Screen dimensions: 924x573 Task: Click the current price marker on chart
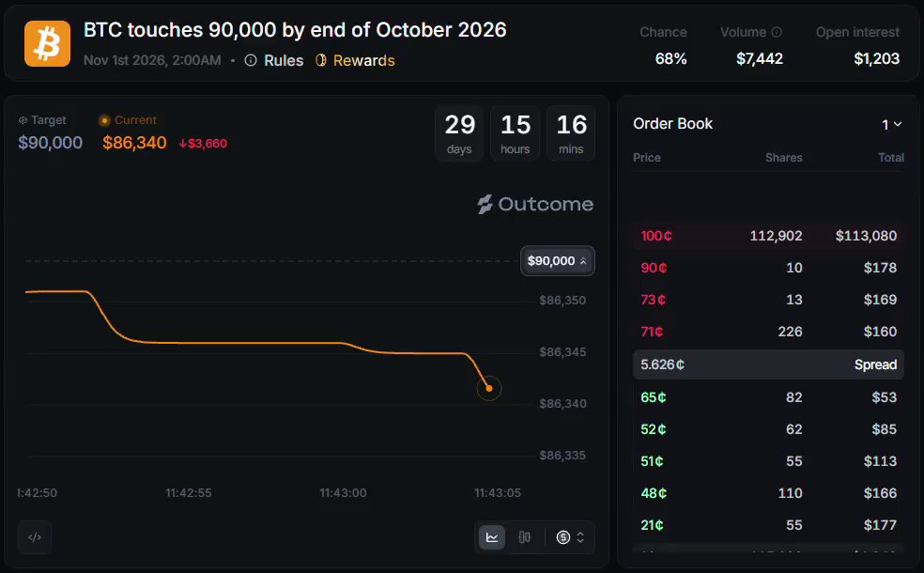click(x=489, y=389)
